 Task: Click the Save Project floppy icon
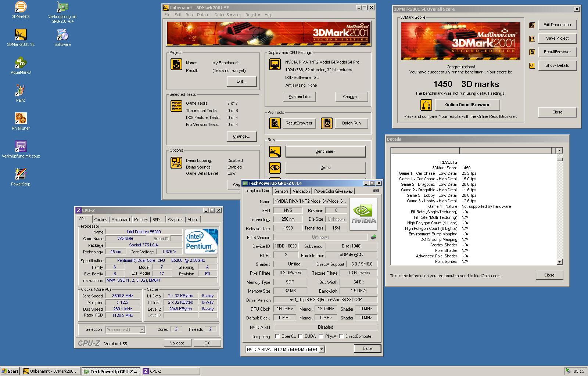pos(532,39)
